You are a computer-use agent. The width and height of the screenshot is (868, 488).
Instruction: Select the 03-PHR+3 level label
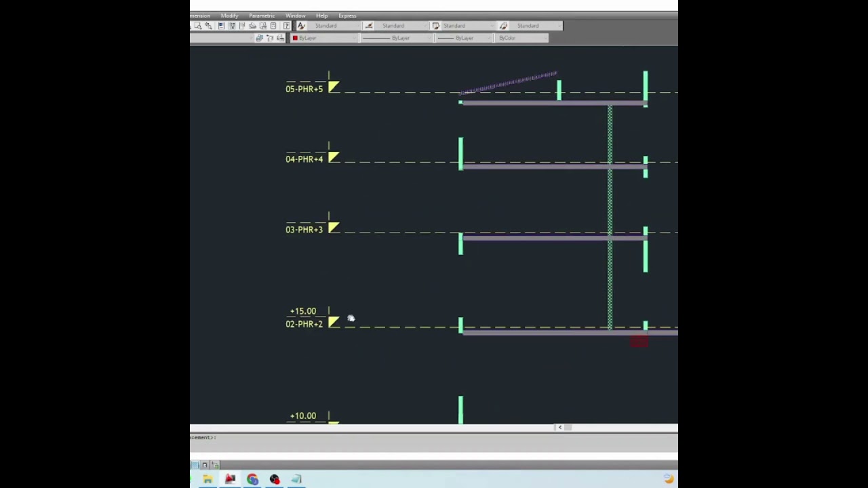(x=304, y=230)
